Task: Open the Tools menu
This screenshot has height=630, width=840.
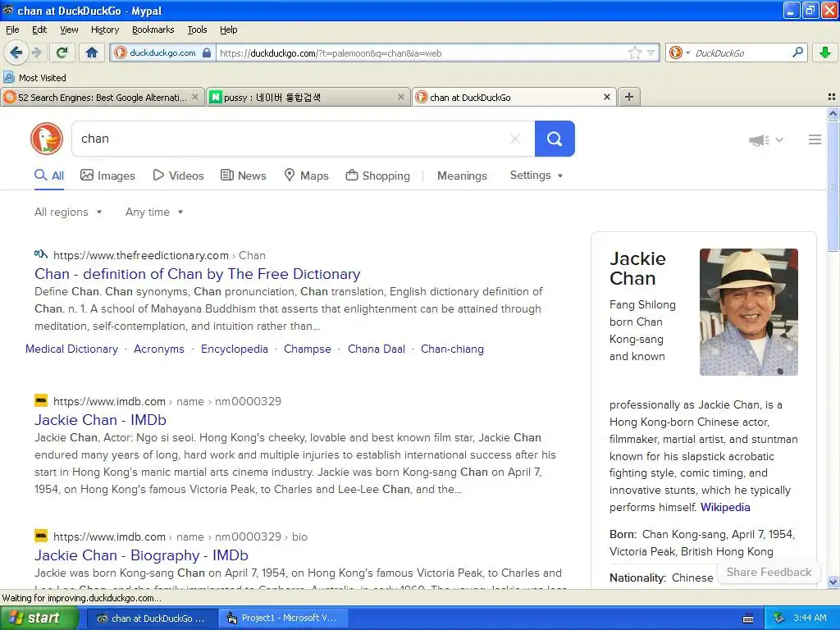Action: tap(197, 30)
